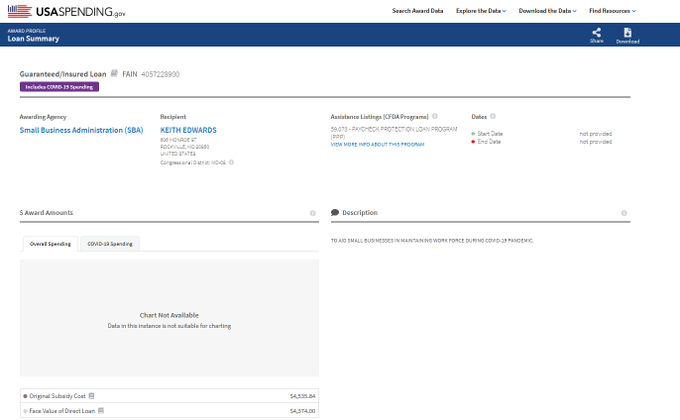Click the Download icon in header

point(627,33)
